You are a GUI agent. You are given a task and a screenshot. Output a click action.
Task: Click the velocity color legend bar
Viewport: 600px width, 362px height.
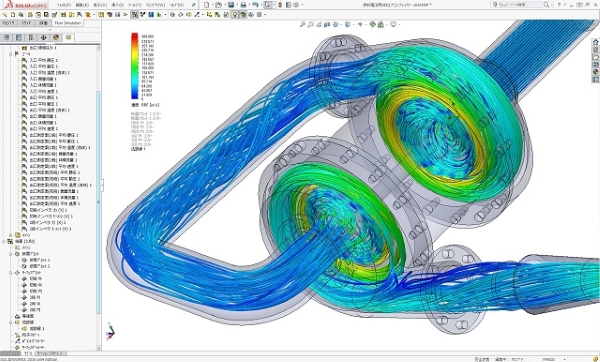(135, 66)
